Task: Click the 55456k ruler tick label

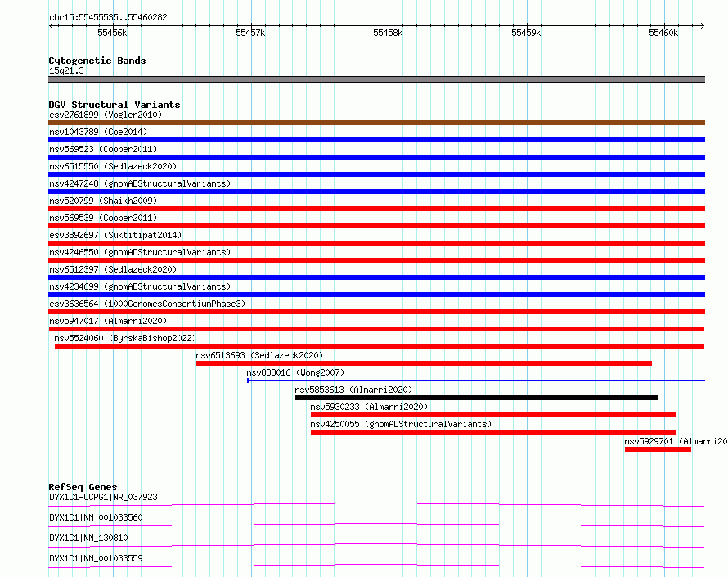Action: [112, 33]
